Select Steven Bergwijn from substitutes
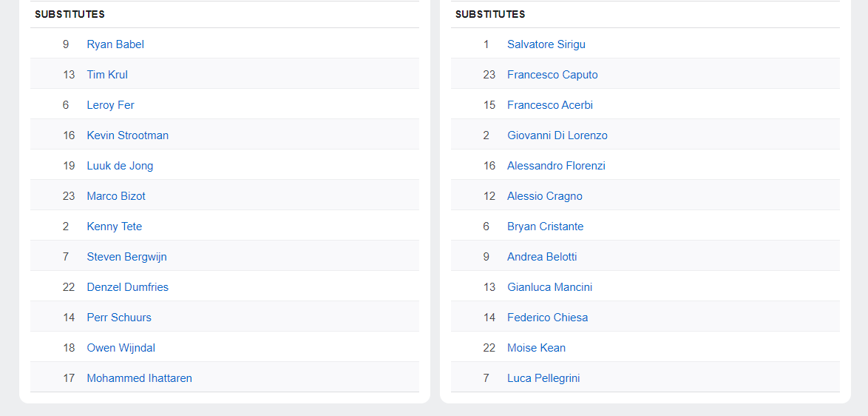 tap(126, 257)
